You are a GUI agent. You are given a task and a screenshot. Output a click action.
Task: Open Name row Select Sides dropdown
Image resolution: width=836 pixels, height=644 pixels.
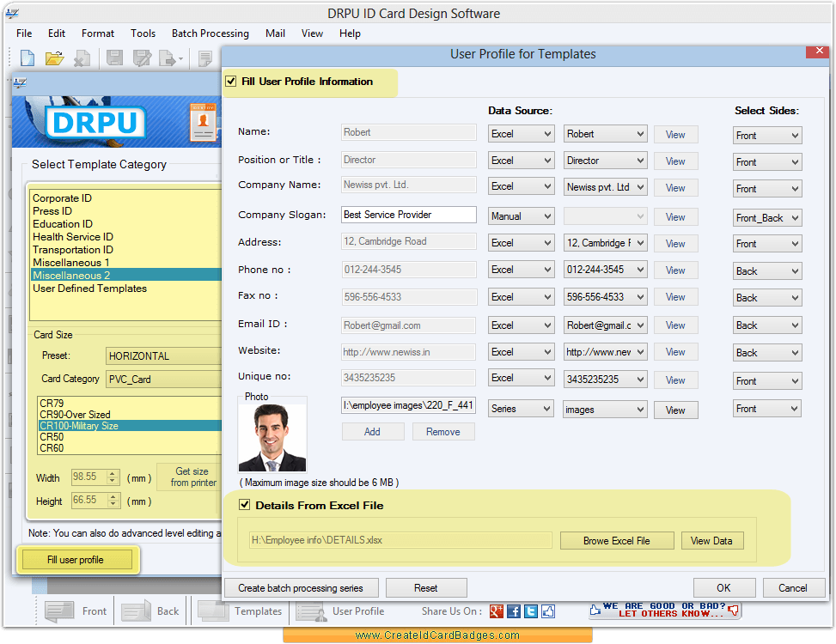pyautogui.click(x=767, y=136)
